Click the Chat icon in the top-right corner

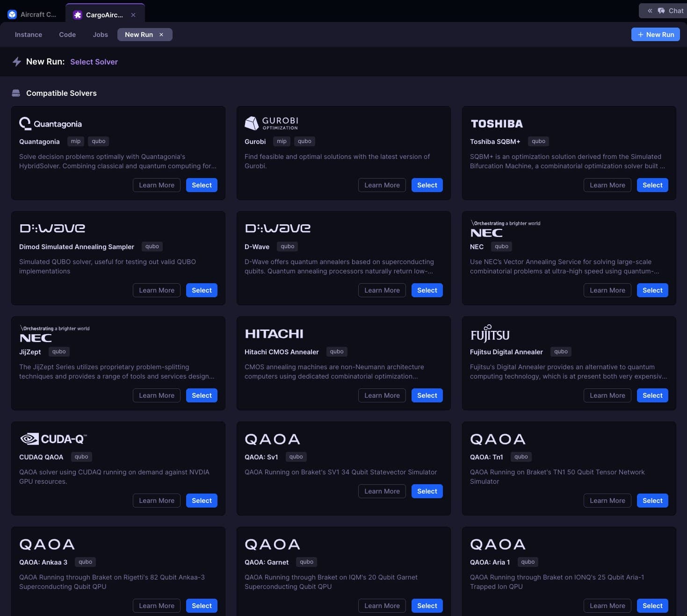pyautogui.click(x=661, y=10)
